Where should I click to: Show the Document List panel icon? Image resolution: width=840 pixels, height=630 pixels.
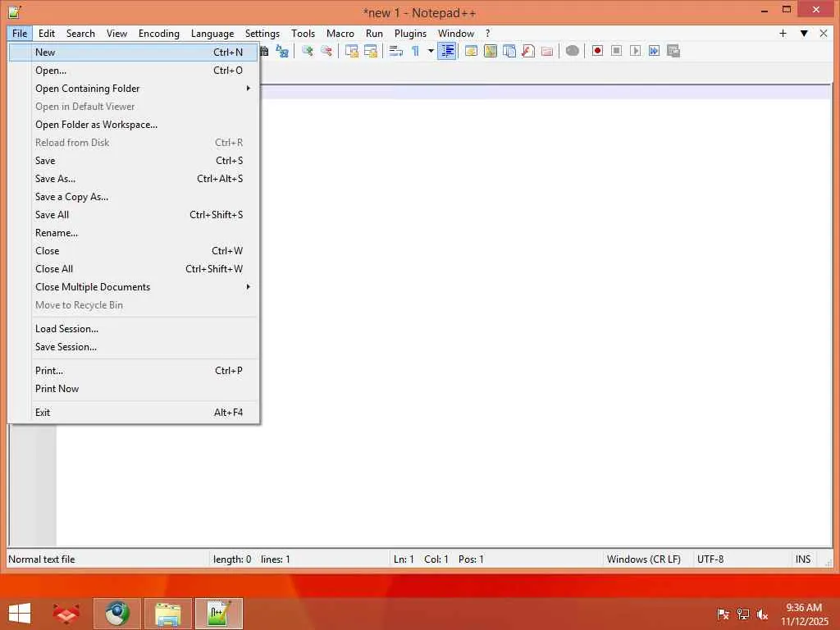(x=509, y=51)
